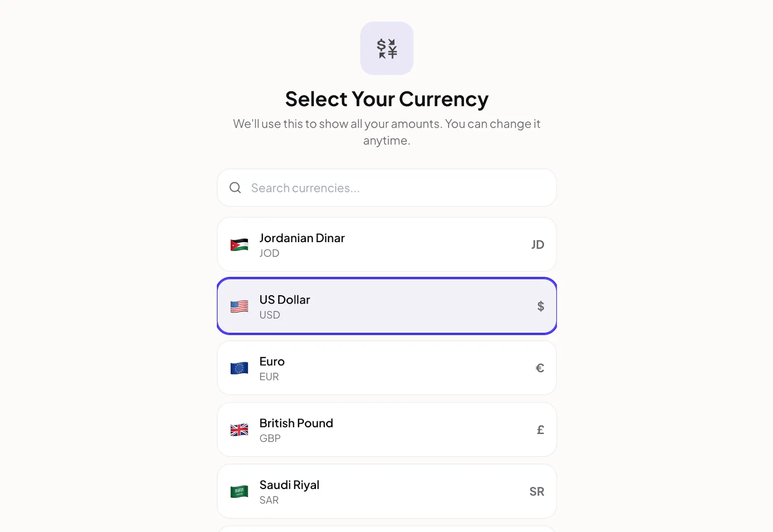The height and width of the screenshot is (532, 773).
Task: Click the search magnifier icon
Action: [x=235, y=187]
